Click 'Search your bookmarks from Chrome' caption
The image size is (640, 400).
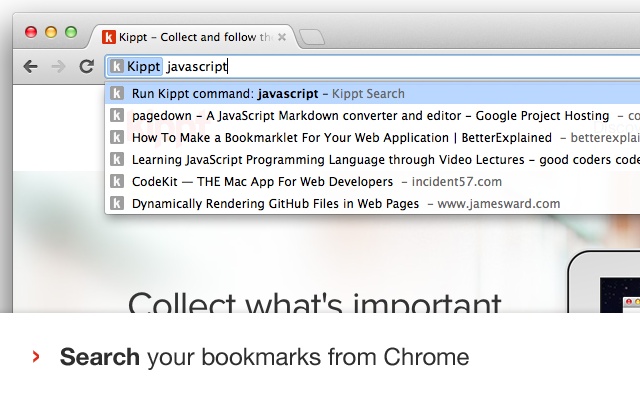click(x=264, y=357)
